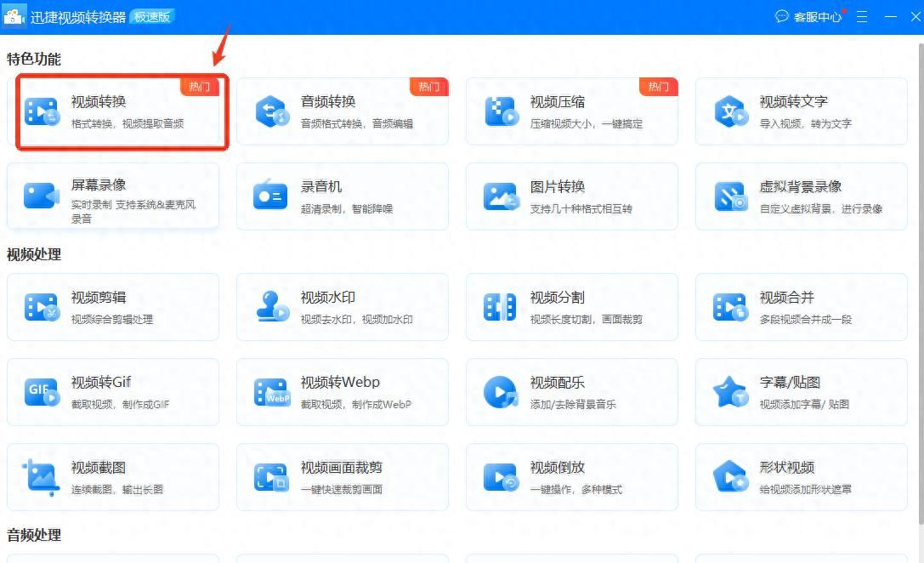
Task: Click the 极速版 badge in title bar
Action: (152, 16)
